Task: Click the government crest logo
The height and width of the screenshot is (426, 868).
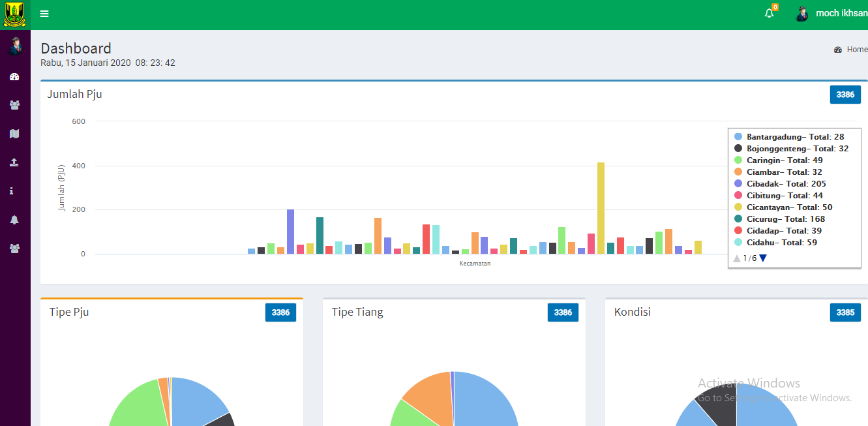Action: [x=15, y=14]
